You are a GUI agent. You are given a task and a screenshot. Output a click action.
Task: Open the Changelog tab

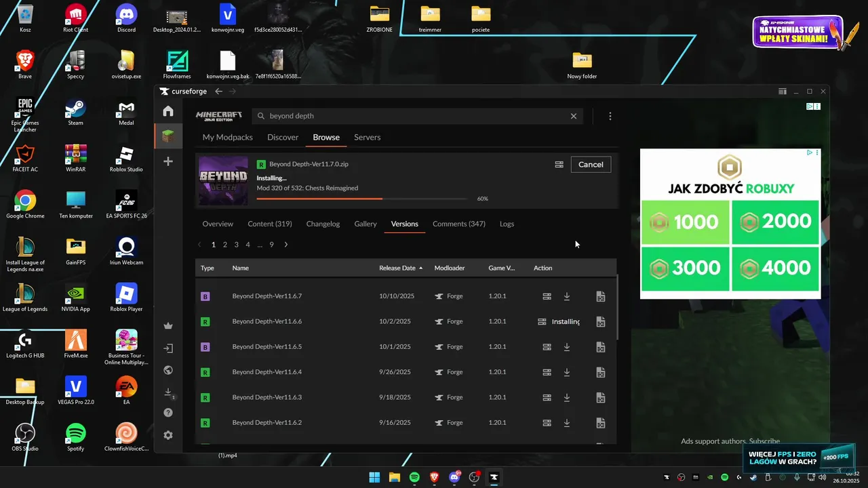(x=323, y=224)
